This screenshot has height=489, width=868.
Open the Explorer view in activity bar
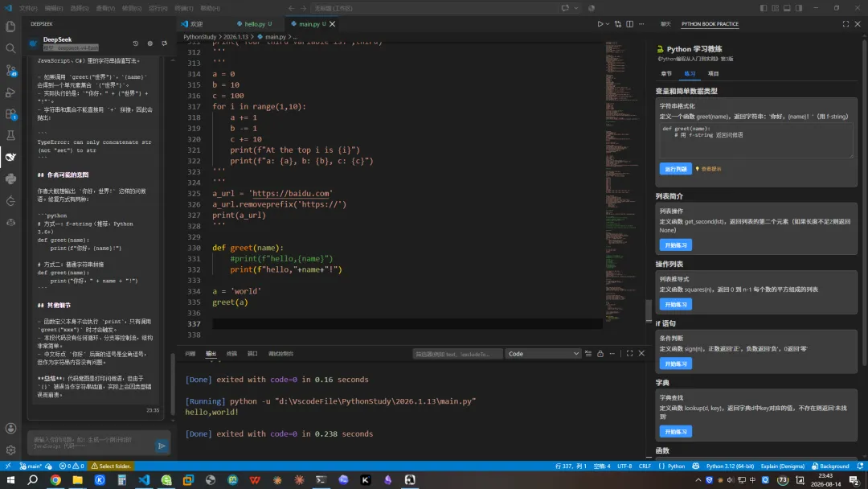(x=10, y=27)
